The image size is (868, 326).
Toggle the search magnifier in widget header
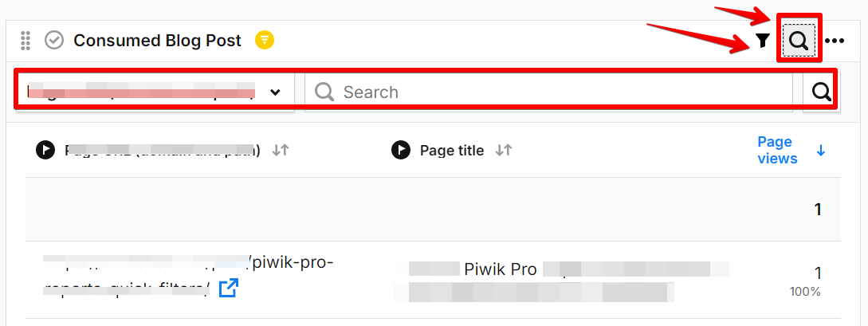coord(799,41)
